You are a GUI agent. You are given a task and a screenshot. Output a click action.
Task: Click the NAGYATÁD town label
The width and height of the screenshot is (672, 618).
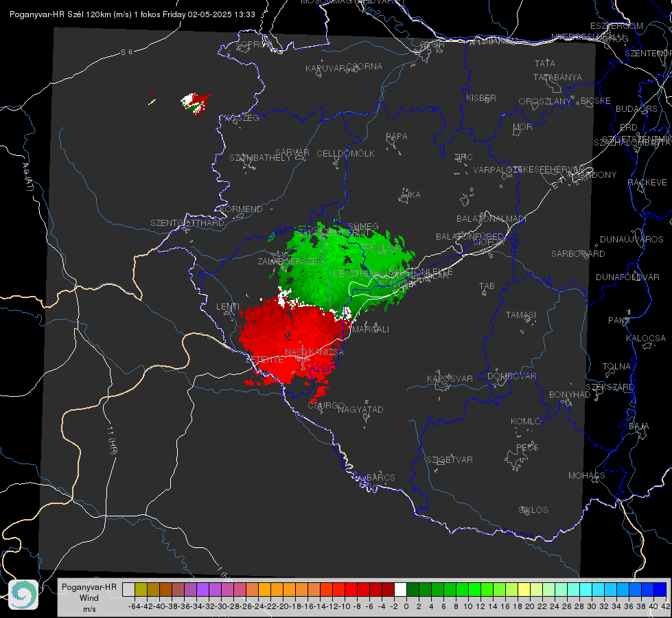click(x=360, y=410)
